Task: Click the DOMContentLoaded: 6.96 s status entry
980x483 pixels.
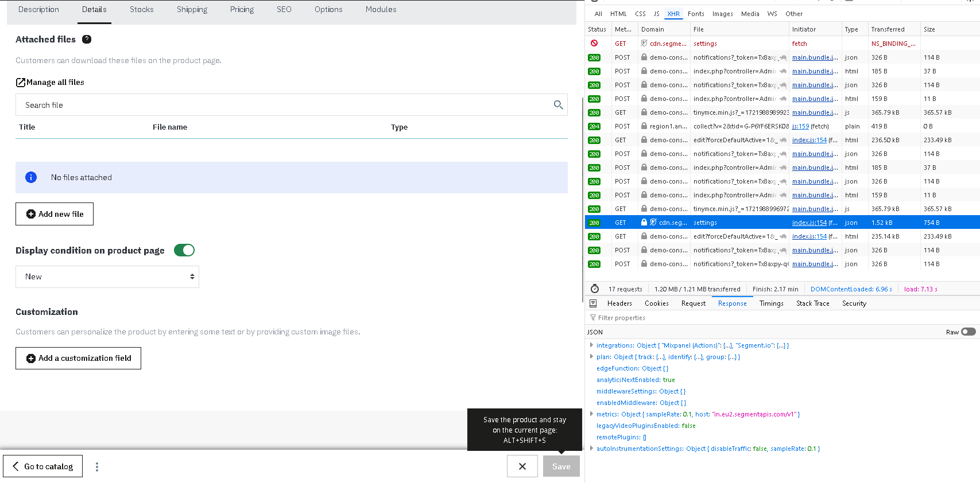Action: pos(851,289)
